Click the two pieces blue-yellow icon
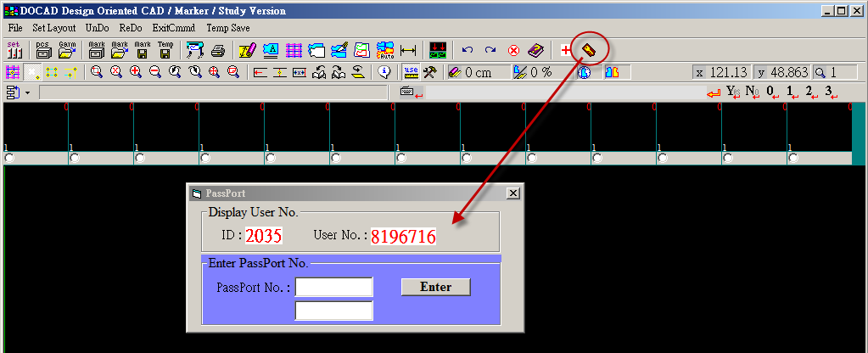 [612, 72]
